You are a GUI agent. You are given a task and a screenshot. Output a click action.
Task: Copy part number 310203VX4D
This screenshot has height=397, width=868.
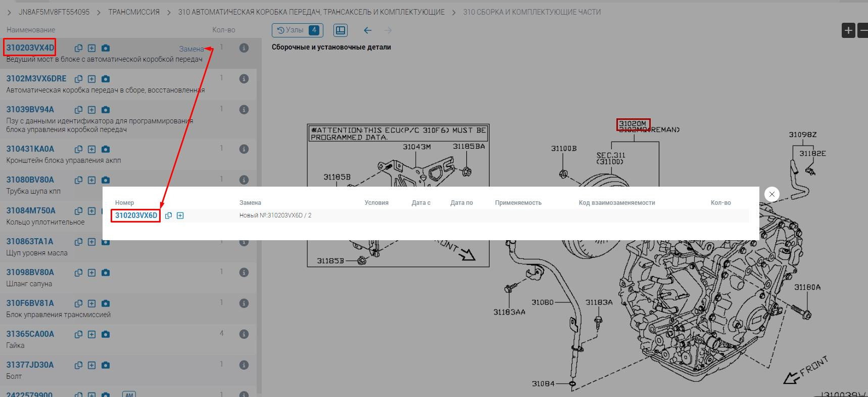(78, 48)
